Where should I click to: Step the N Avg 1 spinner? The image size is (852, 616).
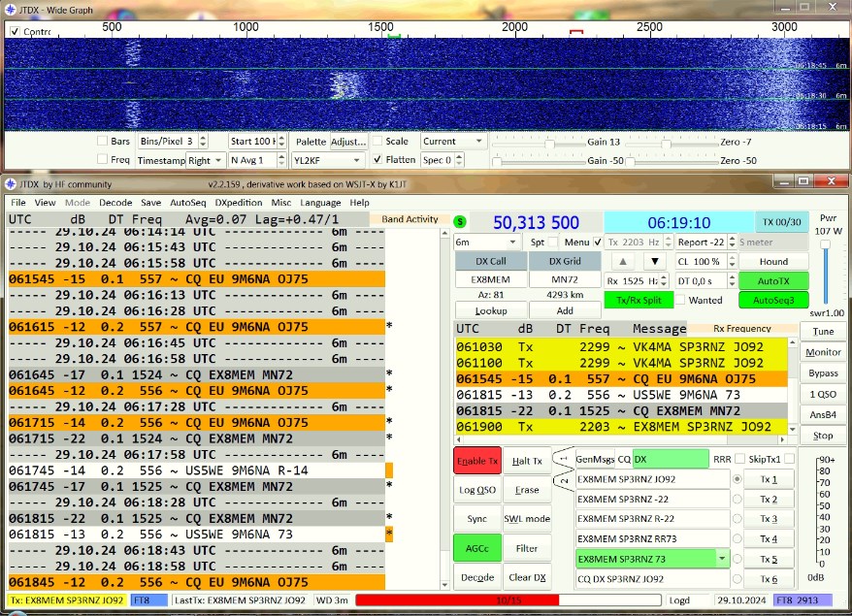click(x=281, y=160)
